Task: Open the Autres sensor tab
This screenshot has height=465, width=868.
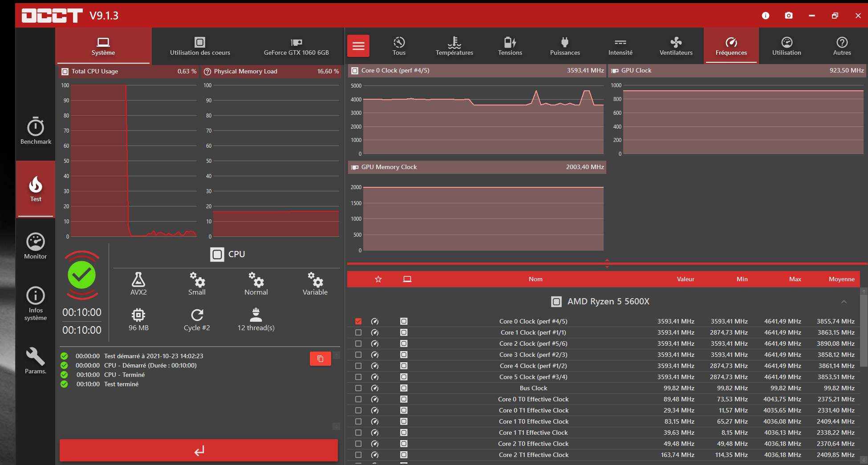Action: (x=842, y=46)
